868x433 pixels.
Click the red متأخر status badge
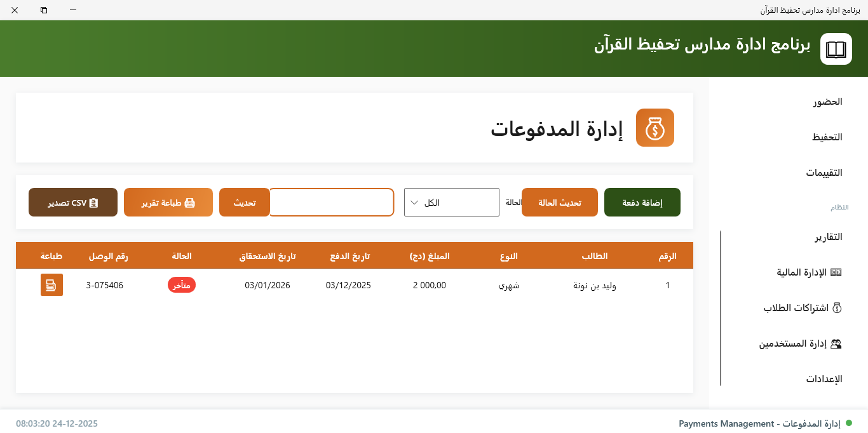click(181, 284)
